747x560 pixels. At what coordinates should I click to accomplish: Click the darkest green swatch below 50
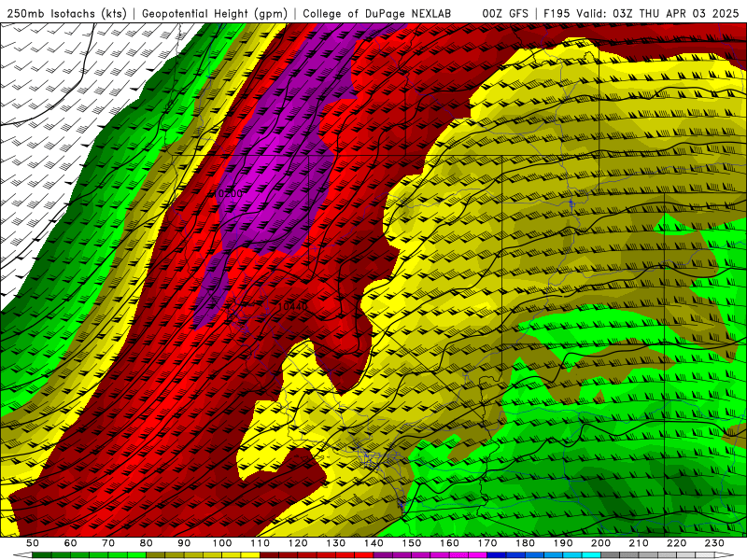42,555
